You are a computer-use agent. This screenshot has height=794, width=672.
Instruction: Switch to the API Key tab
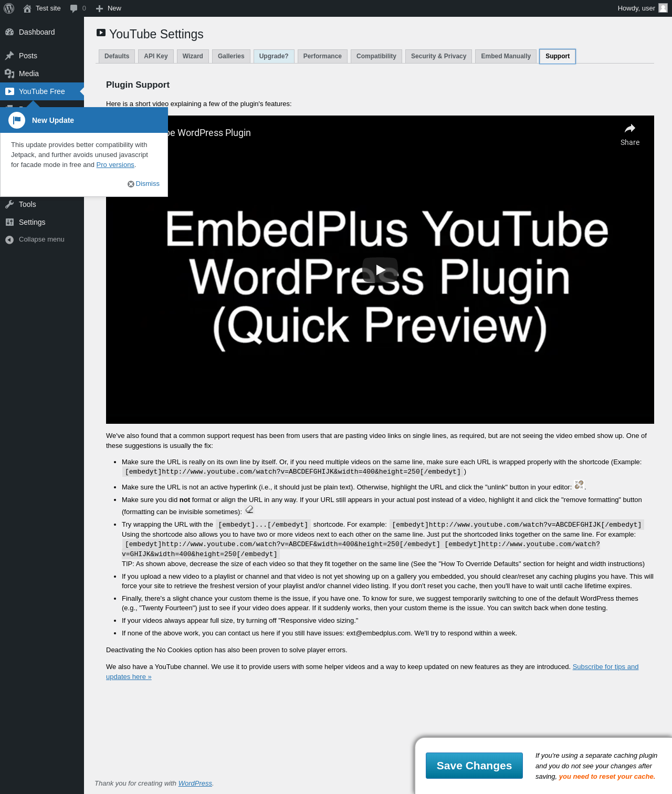tap(156, 56)
